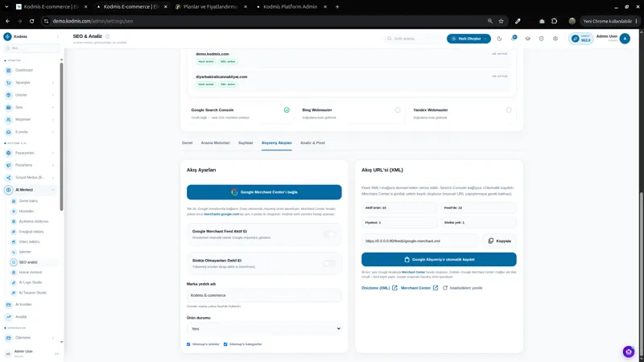Switch to the Arama Motorları tab

point(215,143)
